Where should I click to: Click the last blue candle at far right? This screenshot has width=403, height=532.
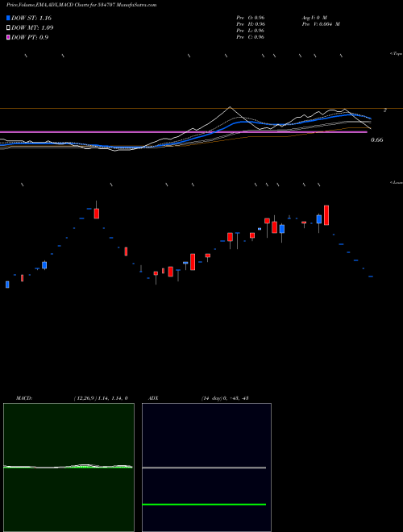coord(371,276)
